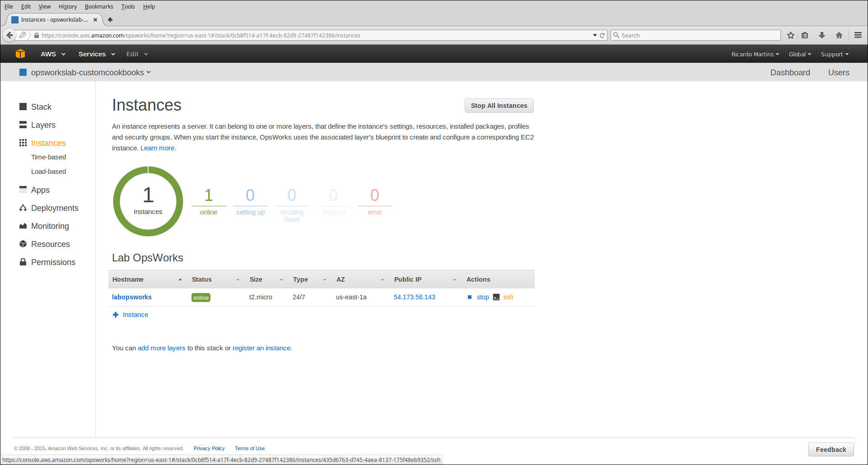868x465 pixels.
Task: Open the Bookmarks menu
Action: (x=99, y=7)
